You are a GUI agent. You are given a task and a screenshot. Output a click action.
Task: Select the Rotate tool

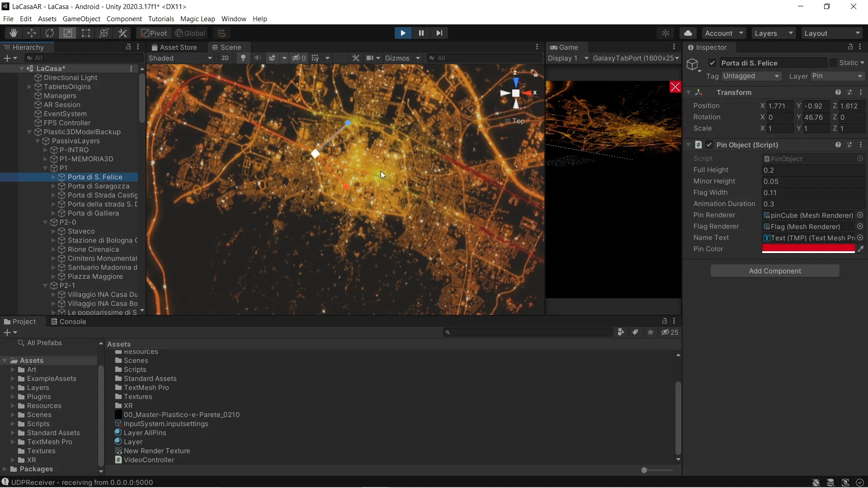tap(50, 33)
